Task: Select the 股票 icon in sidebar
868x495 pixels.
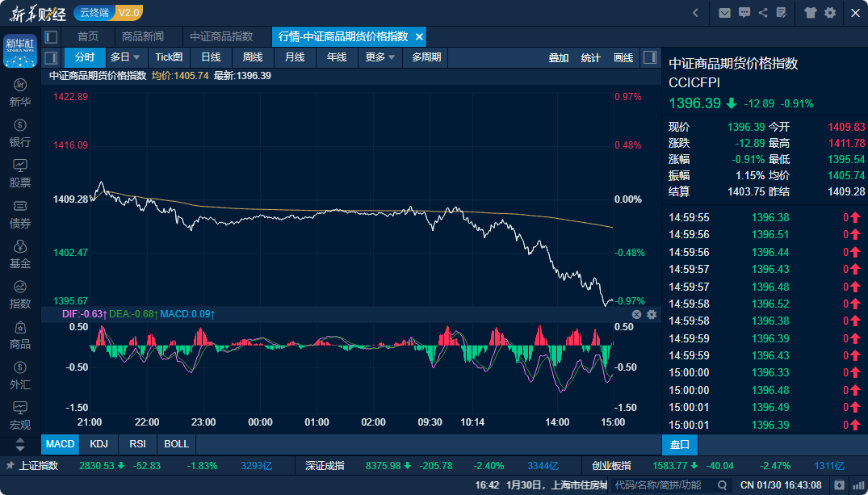Action: (x=19, y=172)
